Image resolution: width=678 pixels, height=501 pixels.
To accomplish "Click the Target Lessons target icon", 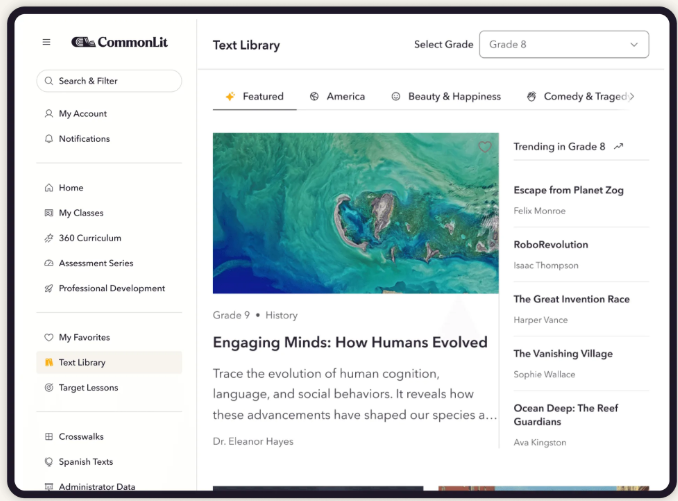I will pos(49,387).
